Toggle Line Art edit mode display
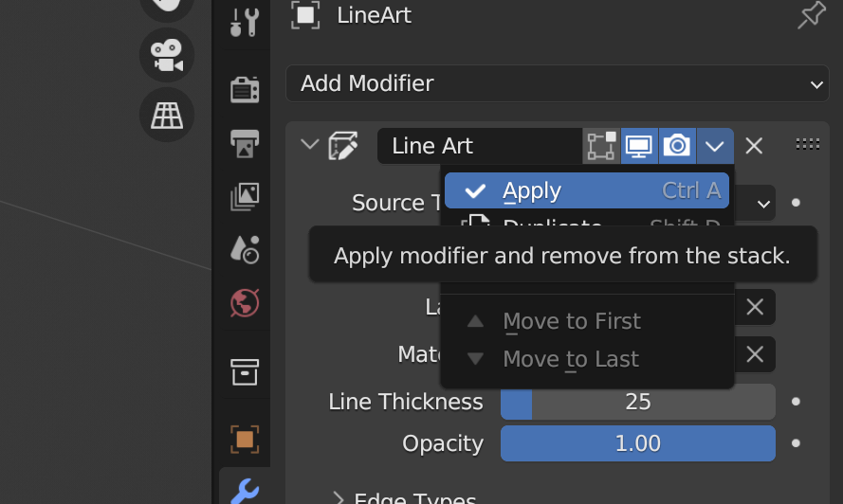This screenshot has width=843, height=504. 601,146
